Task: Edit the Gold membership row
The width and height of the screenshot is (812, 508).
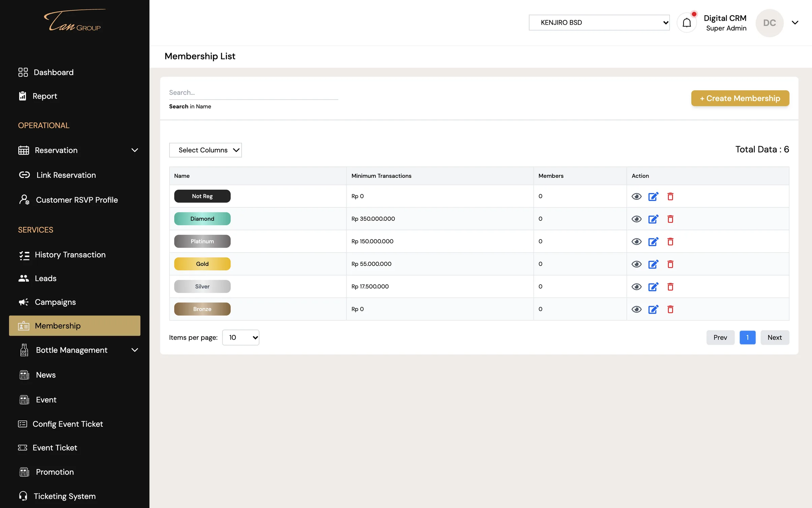Action: click(x=653, y=264)
